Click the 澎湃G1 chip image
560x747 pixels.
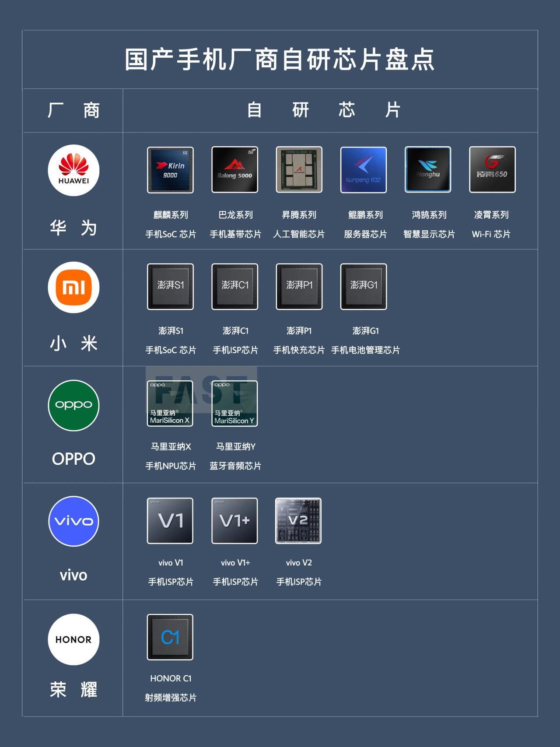point(364,287)
